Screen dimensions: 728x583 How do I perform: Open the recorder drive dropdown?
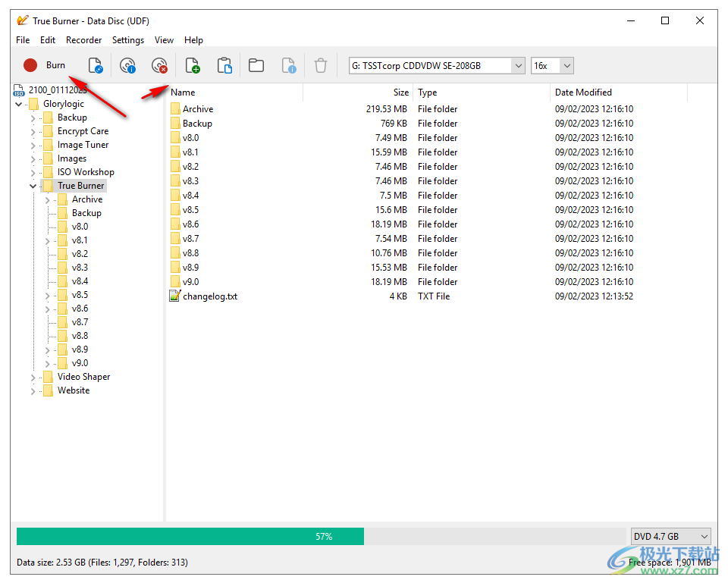[518, 65]
